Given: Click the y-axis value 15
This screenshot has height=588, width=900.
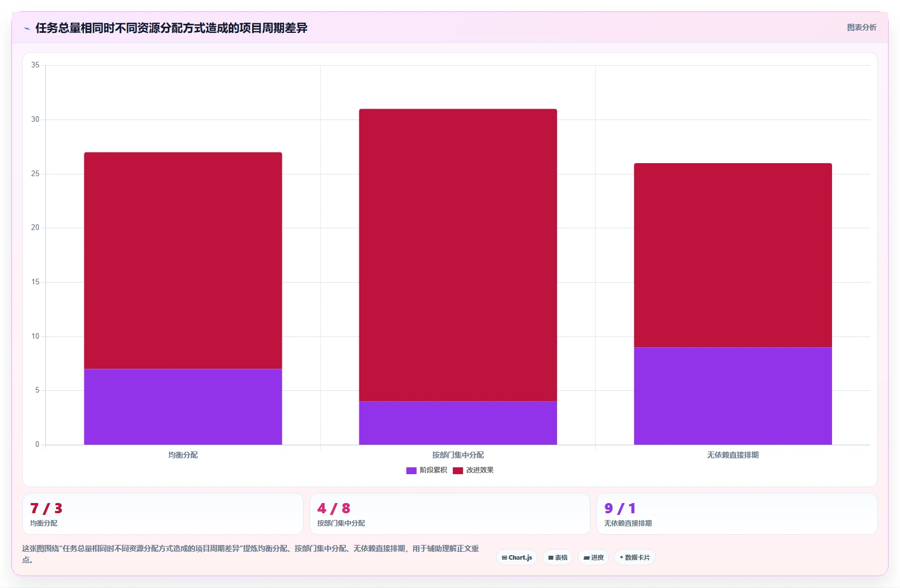Looking at the screenshot, I should 35,282.
